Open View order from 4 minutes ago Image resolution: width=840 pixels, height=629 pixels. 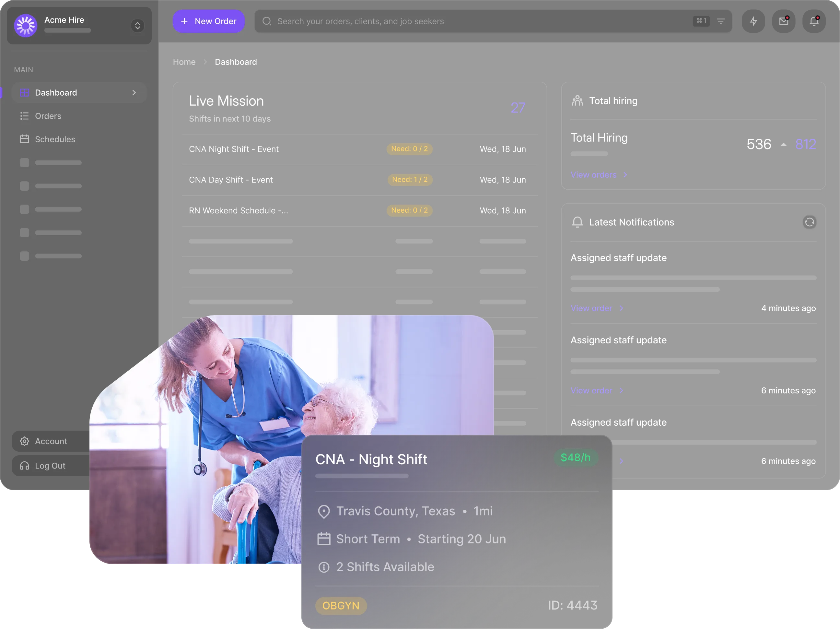(591, 308)
